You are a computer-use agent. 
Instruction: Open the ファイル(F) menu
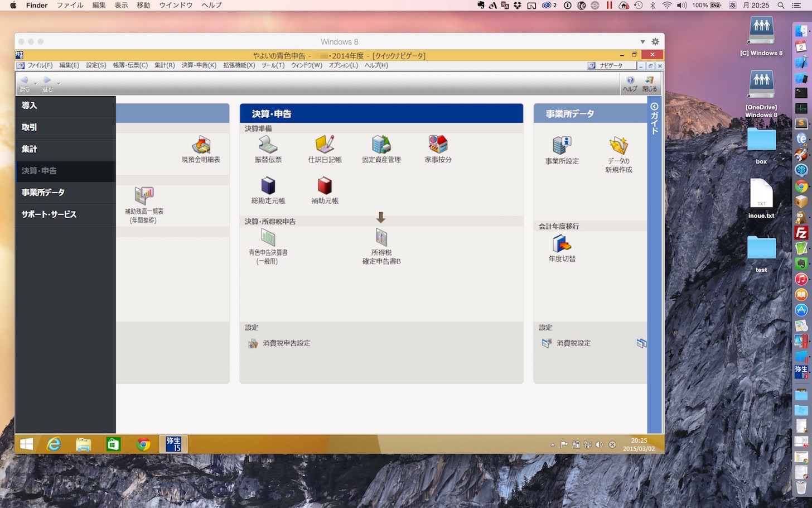coord(40,65)
